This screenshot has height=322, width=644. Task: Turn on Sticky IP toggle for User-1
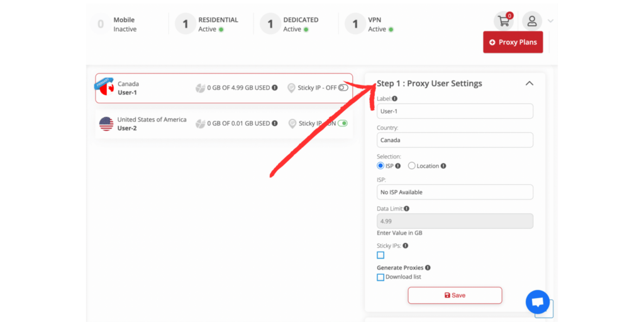[343, 87]
